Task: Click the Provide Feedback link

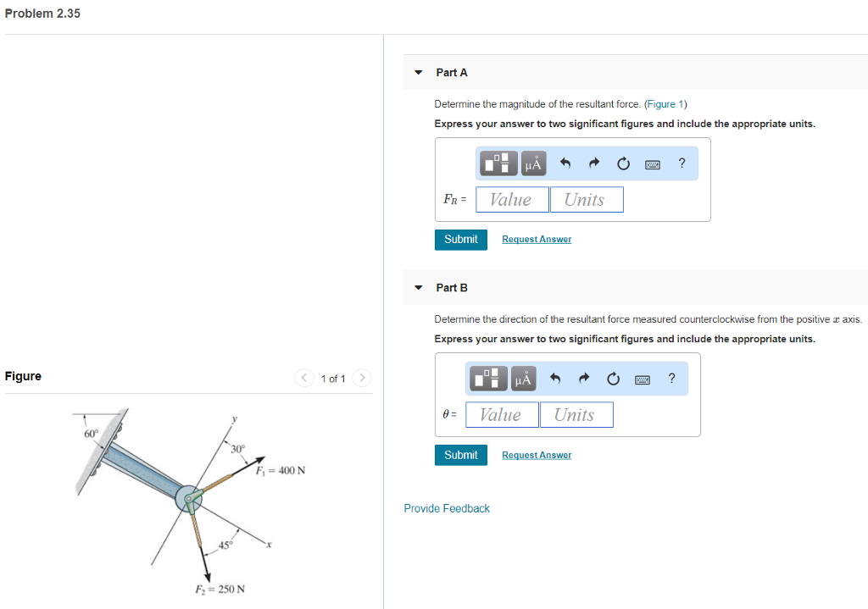Action: pos(447,508)
